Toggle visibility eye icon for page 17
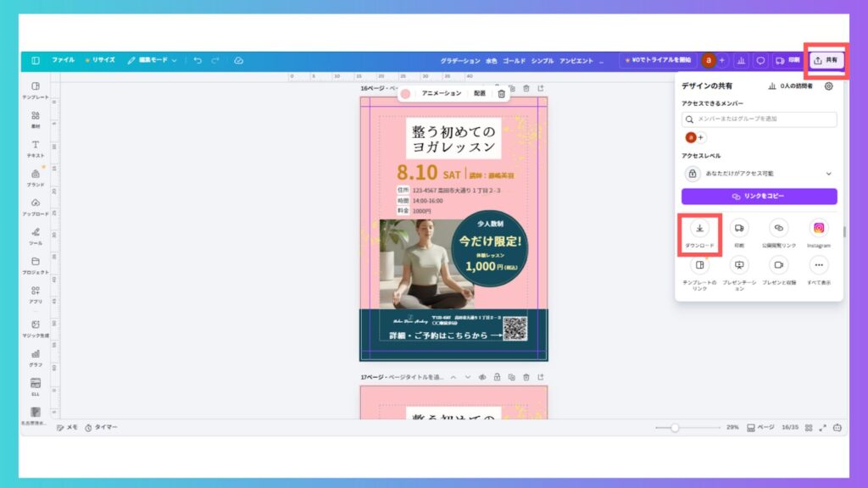Screen dimensions: 868x488 481,377
